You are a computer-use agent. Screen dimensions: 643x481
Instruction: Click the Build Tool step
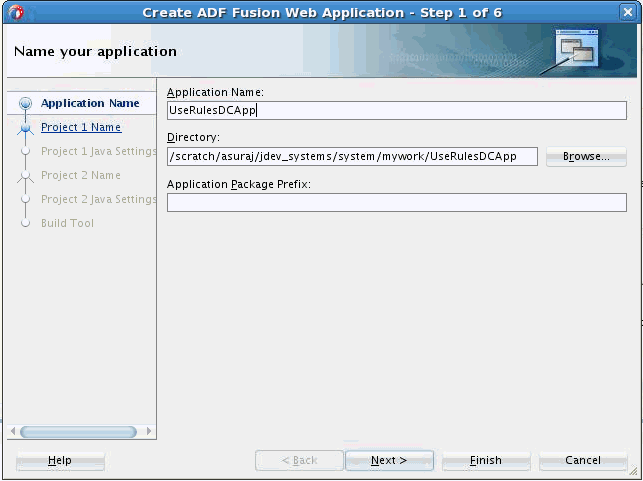(67, 223)
